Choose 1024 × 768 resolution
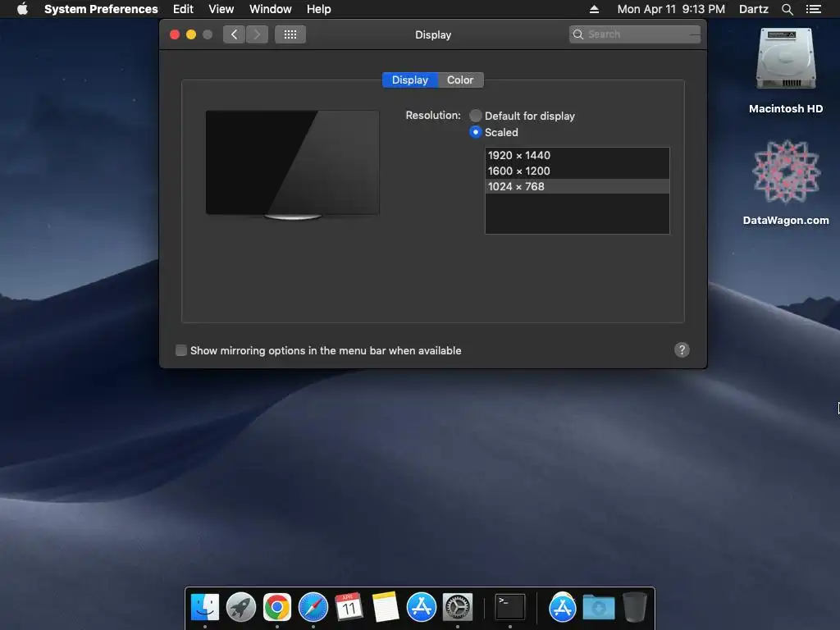This screenshot has height=630, width=840. (x=577, y=186)
